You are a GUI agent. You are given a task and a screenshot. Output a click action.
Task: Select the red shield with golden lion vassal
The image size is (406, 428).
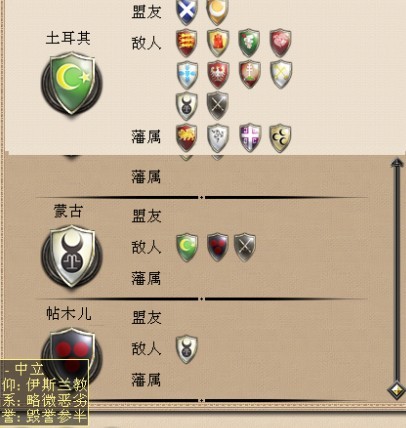pyautogui.click(x=187, y=138)
